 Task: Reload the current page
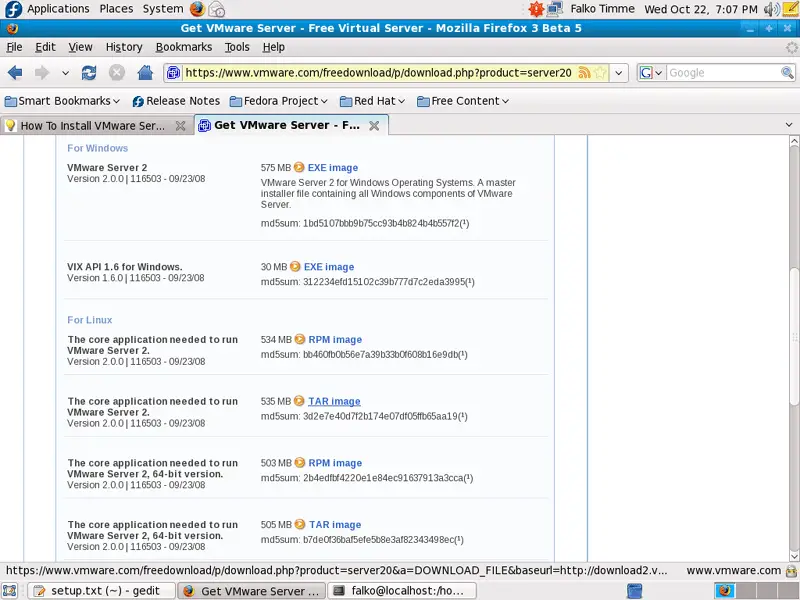coord(89,73)
